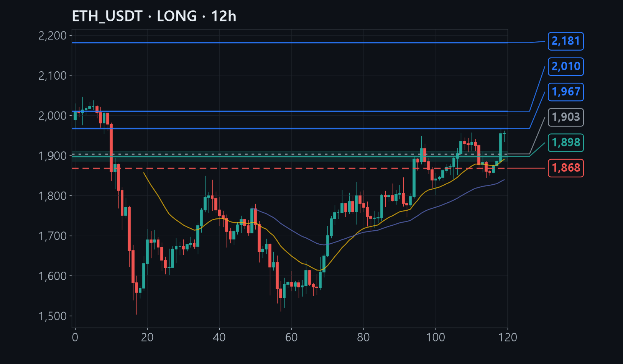Click the 40 x-axis tick label
This screenshot has width=623, height=364.
coord(219,337)
